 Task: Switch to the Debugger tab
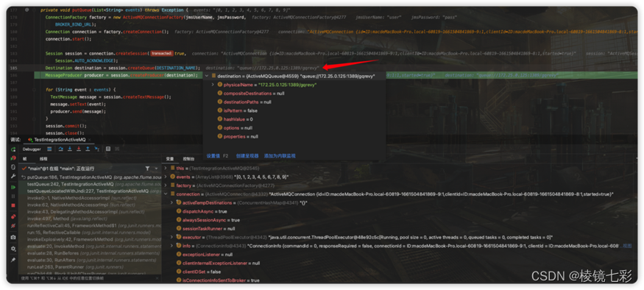tap(32, 149)
